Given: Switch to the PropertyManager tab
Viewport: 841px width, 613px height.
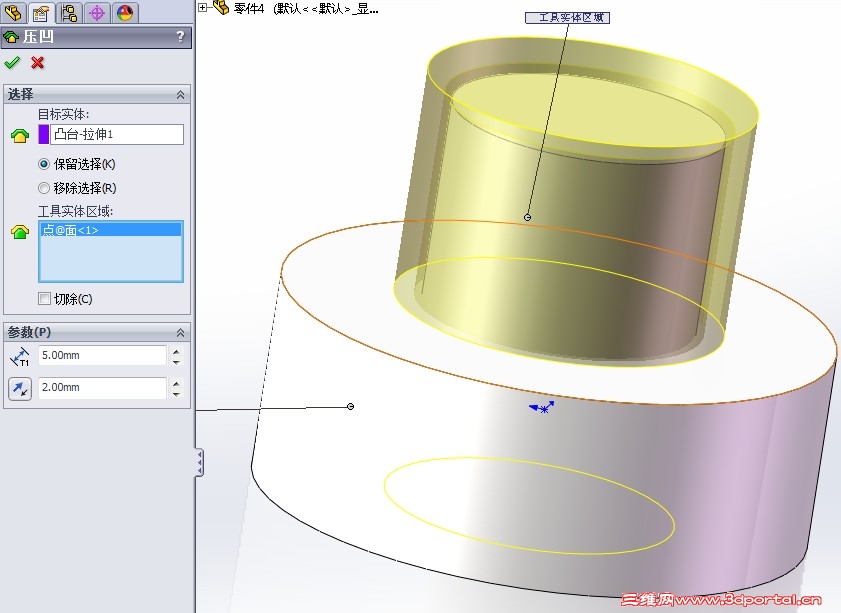Looking at the screenshot, I should tap(41, 12).
